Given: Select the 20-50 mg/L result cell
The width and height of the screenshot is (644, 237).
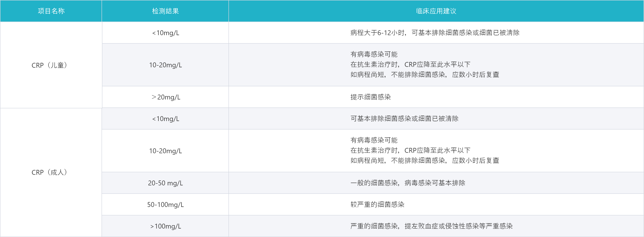Looking at the screenshot, I should pyautogui.click(x=165, y=183).
